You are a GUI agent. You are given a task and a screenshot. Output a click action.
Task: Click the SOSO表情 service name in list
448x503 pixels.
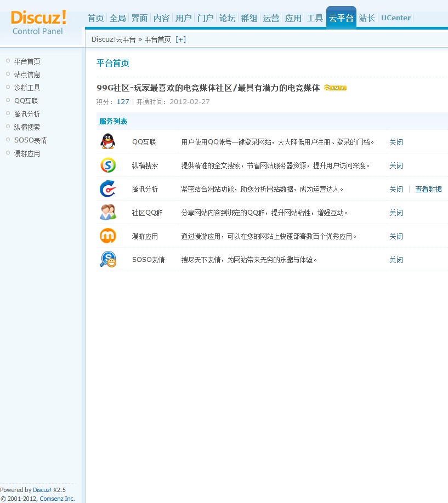click(149, 260)
